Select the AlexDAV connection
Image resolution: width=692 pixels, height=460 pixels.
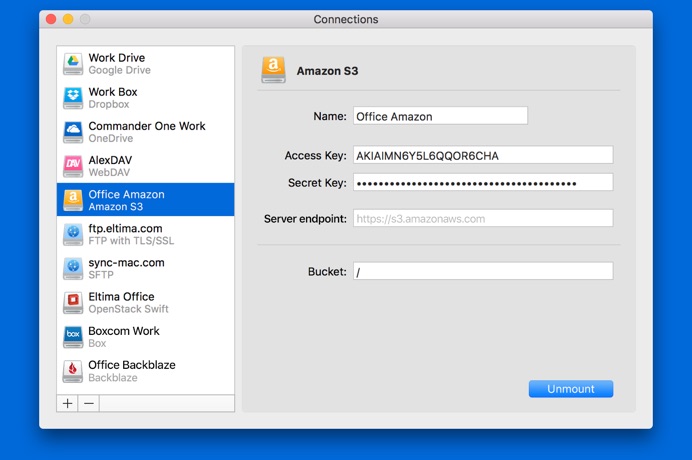tap(110, 160)
